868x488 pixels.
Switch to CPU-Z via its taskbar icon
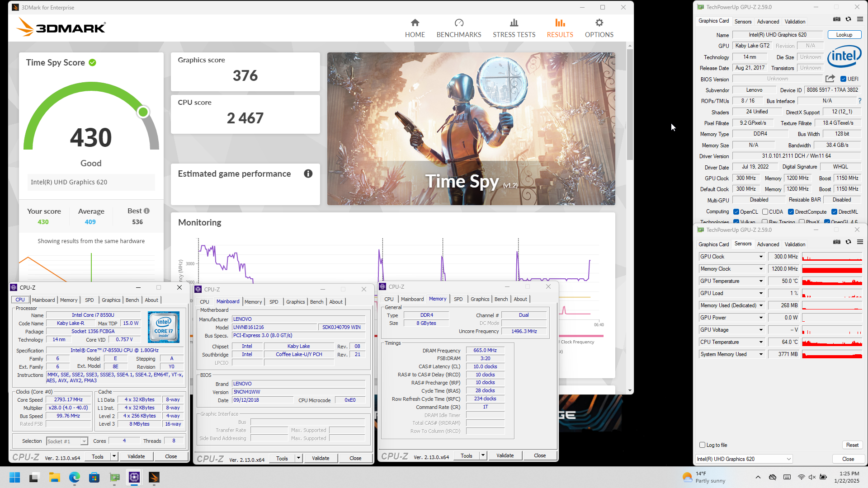[x=134, y=477]
